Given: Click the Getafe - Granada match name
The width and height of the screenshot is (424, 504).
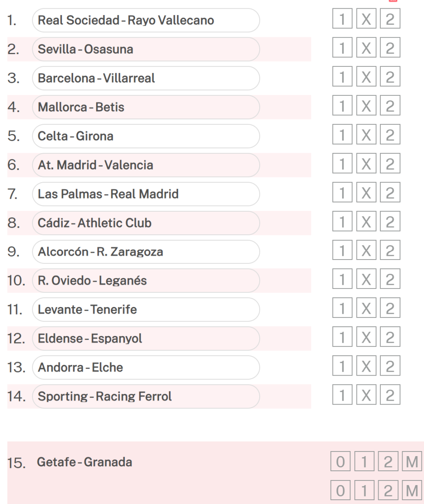Looking at the screenshot, I should [84, 462].
